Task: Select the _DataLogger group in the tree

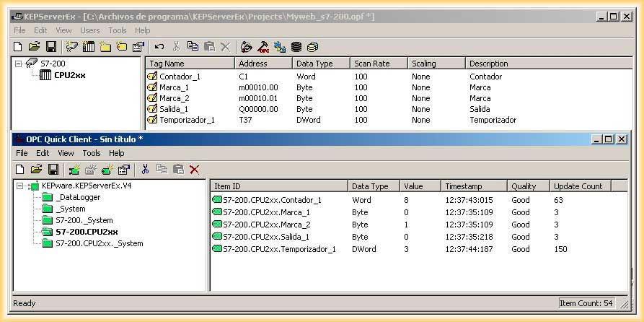Action: pyautogui.click(x=78, y=197)
